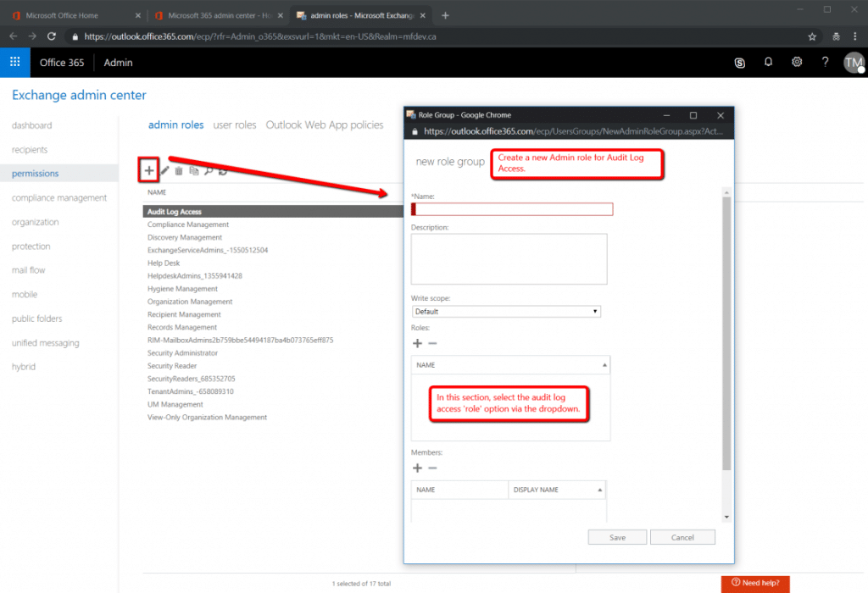Select the Help Desk role group row
Screen dimensions: 868x593
pyautogui.click(x=273, y=263)
